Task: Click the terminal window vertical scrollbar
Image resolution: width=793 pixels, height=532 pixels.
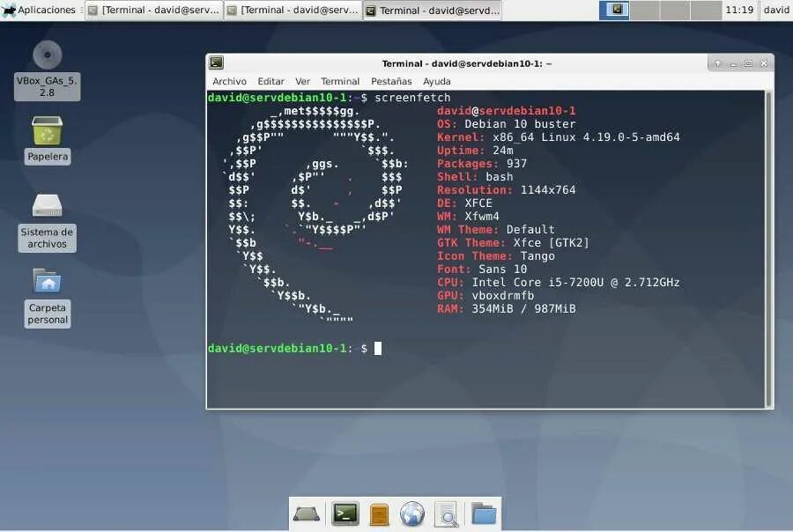Action: click(x=768, y=248)
